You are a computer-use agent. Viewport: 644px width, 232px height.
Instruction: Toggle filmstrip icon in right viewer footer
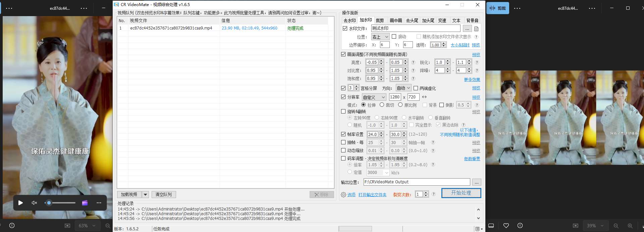click(491, 226)
